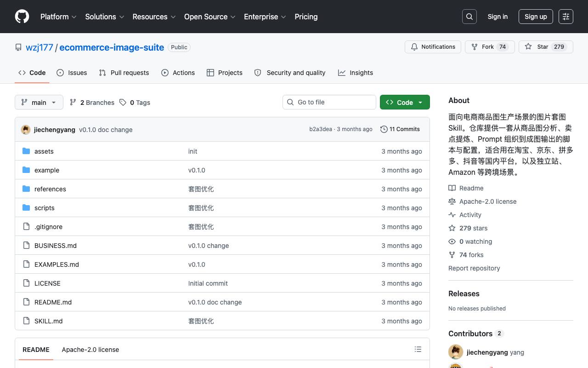Click the bell Notifications button
The height and width of the screenshot is (368, 588).
[x=433, y=47]
